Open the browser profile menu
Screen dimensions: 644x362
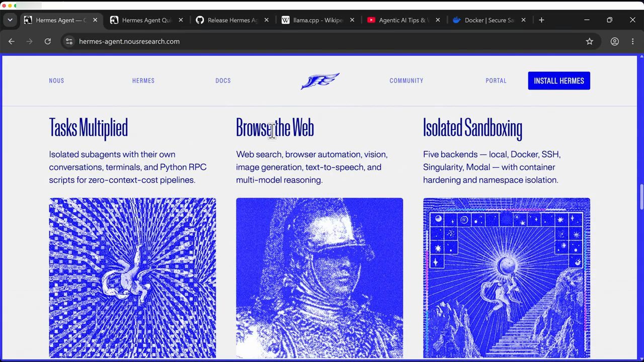click(x=615, y=41)
